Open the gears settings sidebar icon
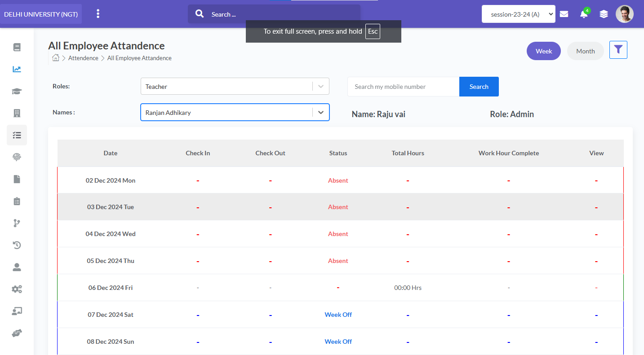Image resolution: width=644 pixels, height=355 pixels. [x=17, y=289]
